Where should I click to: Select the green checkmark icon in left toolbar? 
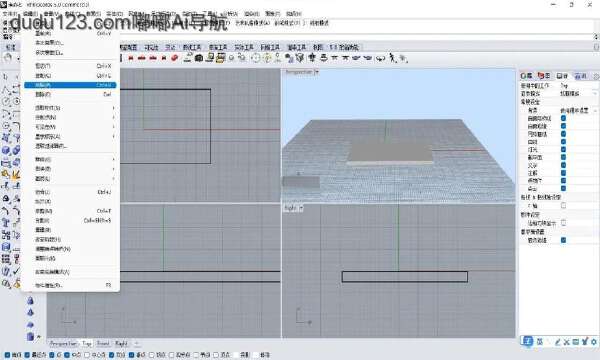(16, 271)
